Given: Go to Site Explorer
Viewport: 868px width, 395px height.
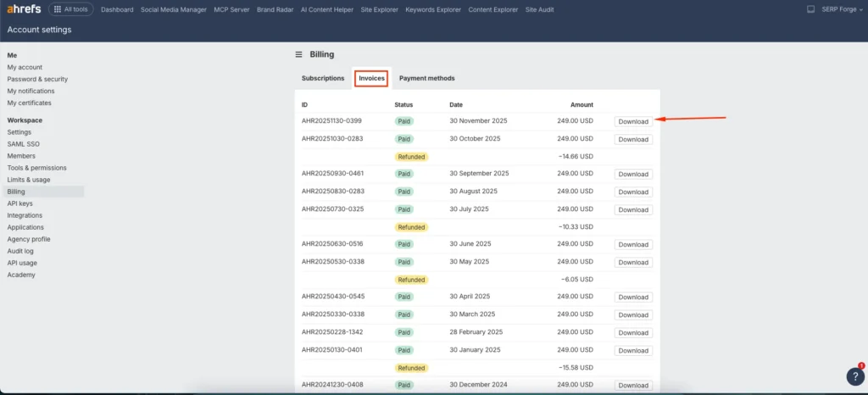Looking at the screenshot, I should [x=379, y=9].
